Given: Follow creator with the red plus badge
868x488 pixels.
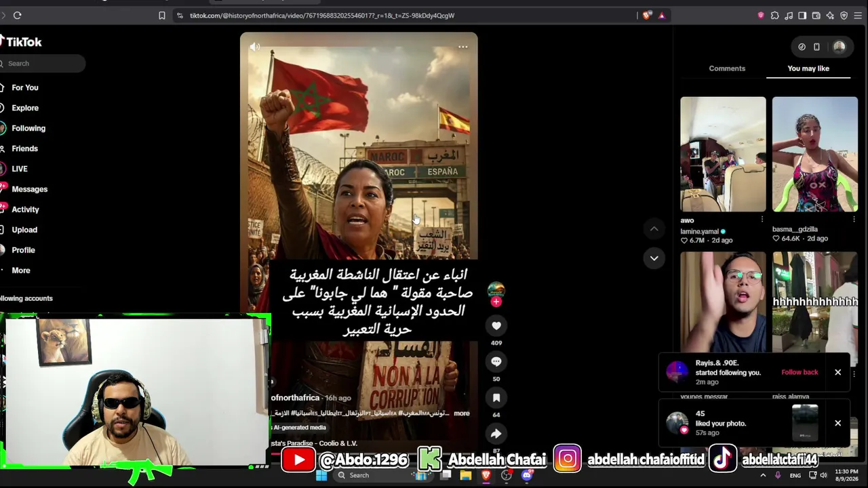Looking at the screenshot, I should point(496,302).
